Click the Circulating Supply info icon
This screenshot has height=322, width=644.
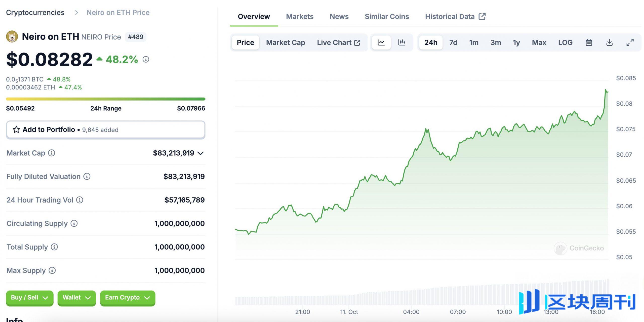click(x=74, y=223)
